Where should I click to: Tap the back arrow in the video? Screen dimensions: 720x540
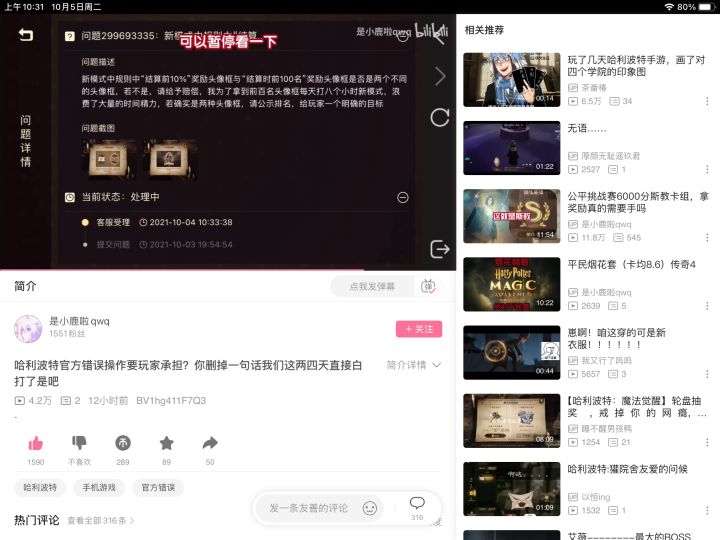point(26,35)
